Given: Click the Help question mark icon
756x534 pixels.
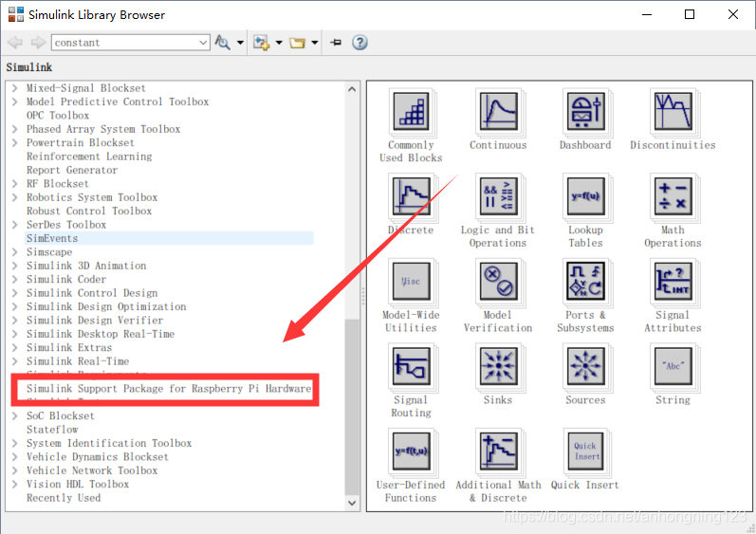Looking at the screenshot, I should (x=360, y=43).
